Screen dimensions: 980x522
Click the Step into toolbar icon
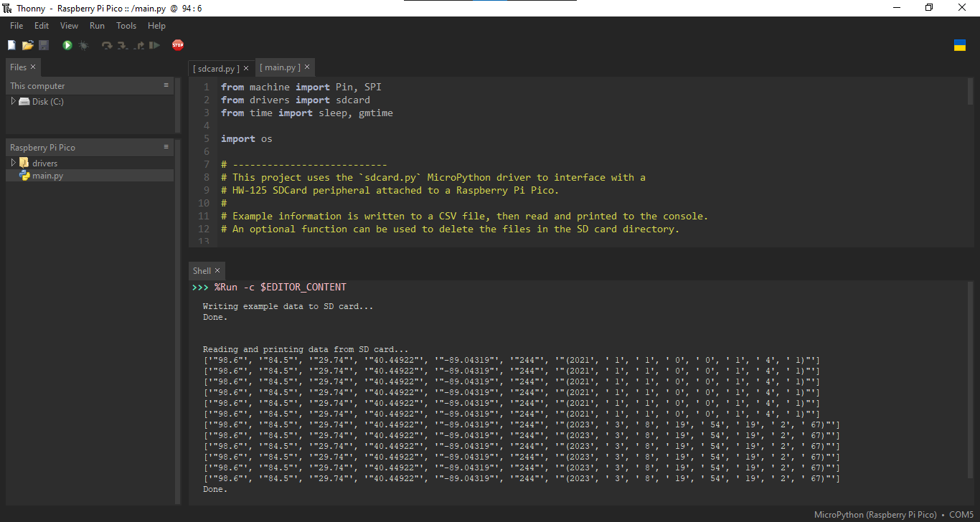click(123, 45)
